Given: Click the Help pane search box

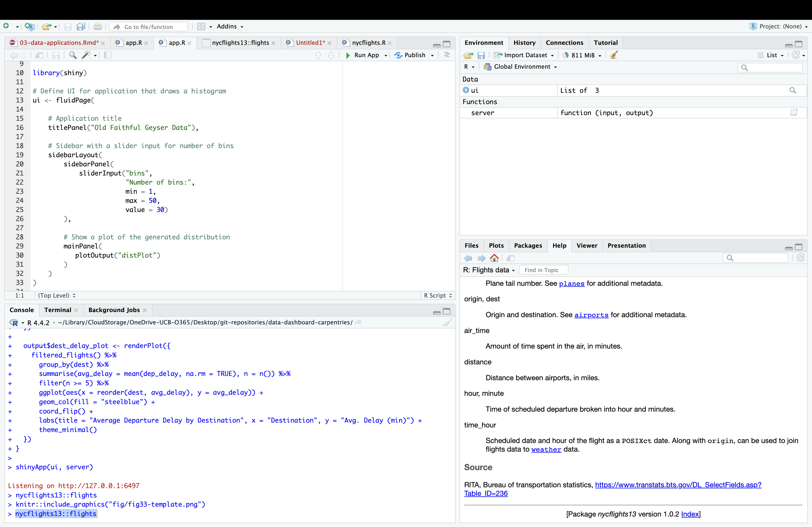Looking at the screenshot, I should click(x=755, y=258).
